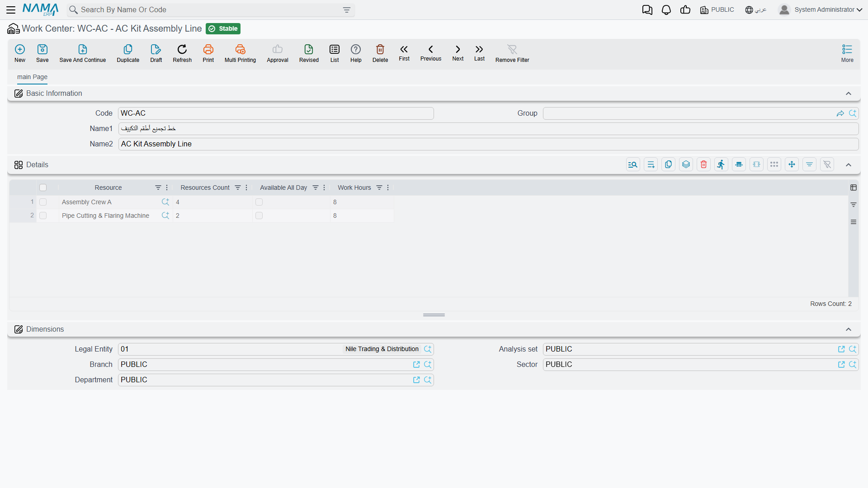Screen dimensions: 868x488
Task: Open the More toolbar options
Action: [847, 53]
